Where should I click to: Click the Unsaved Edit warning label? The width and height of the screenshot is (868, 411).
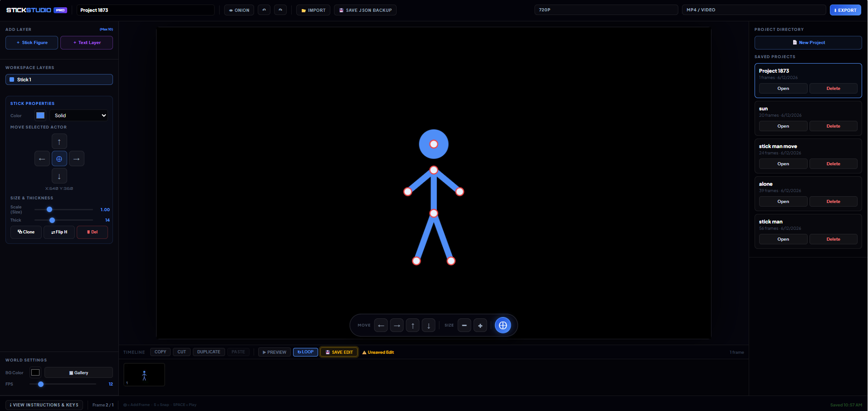click(x=378, y=352)
